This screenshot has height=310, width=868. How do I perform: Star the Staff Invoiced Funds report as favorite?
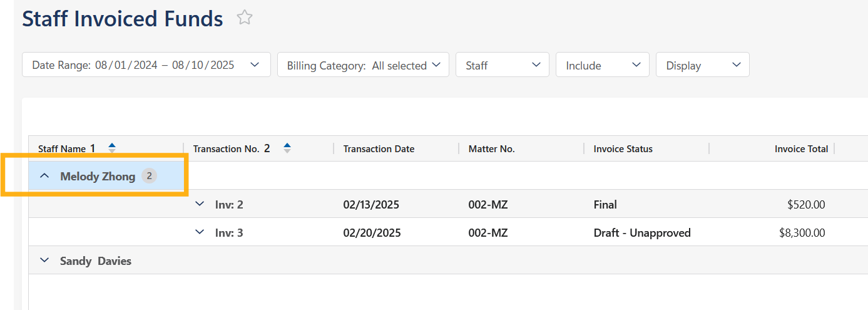(x=244, y=18)
